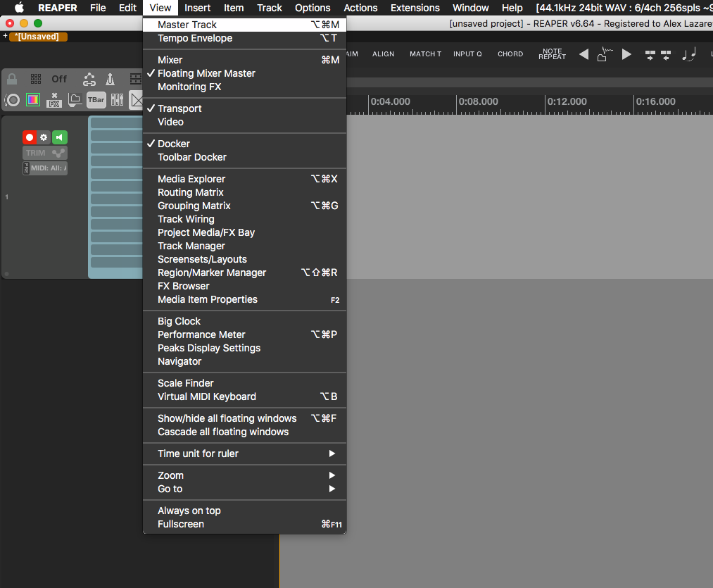This screenshot has height=588, width=713.
Task: Click the lock icon in the toolbar
Action: 12,79
